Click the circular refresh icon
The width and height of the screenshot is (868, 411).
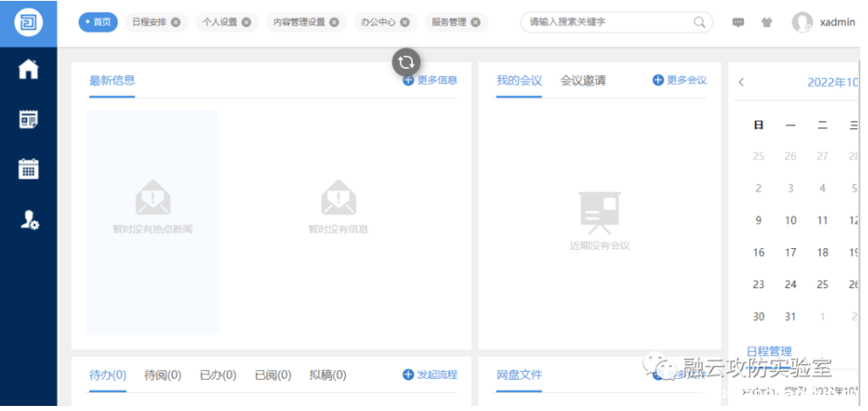click(406, 62)
